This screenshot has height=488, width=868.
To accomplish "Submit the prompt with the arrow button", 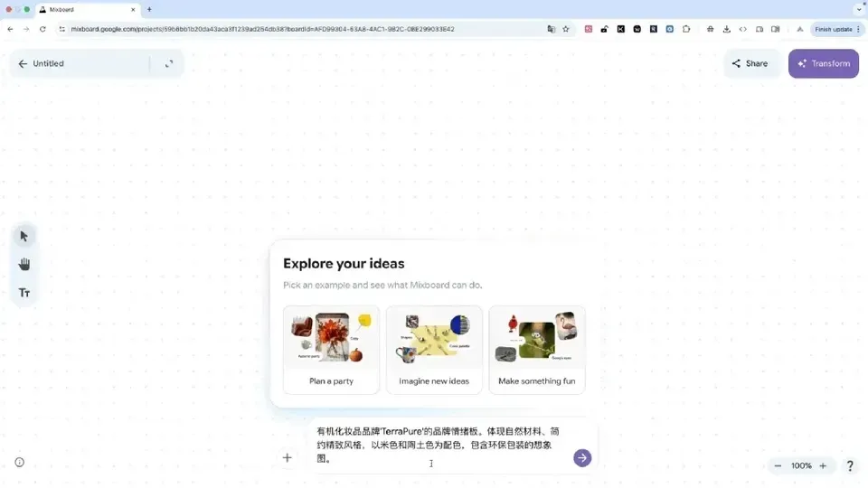I will pos(581,457).
